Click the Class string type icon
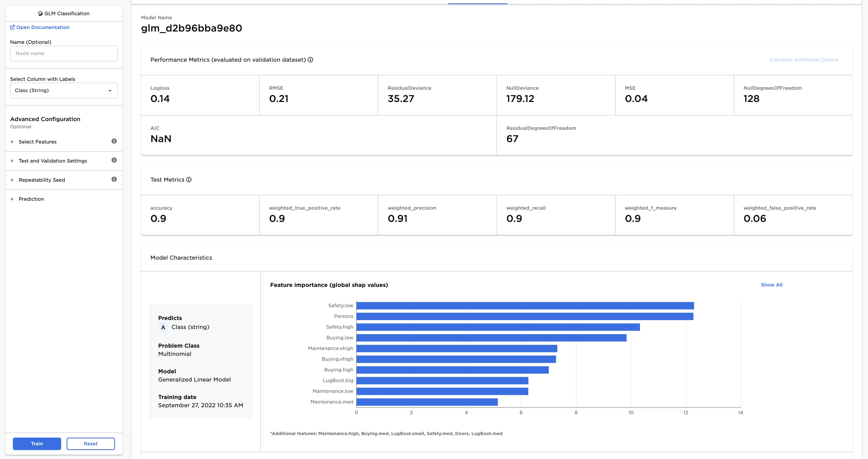 pyautogui.click(x=163, y=327)
